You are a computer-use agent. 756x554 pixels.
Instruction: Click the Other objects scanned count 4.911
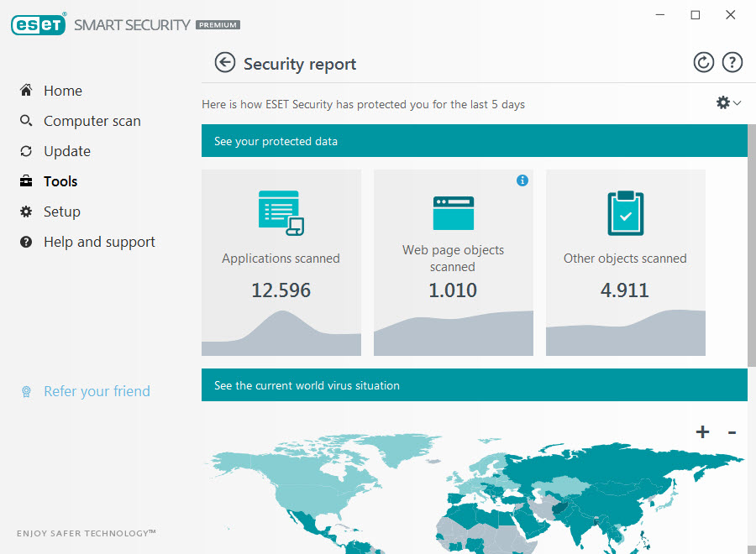point(625,290)
